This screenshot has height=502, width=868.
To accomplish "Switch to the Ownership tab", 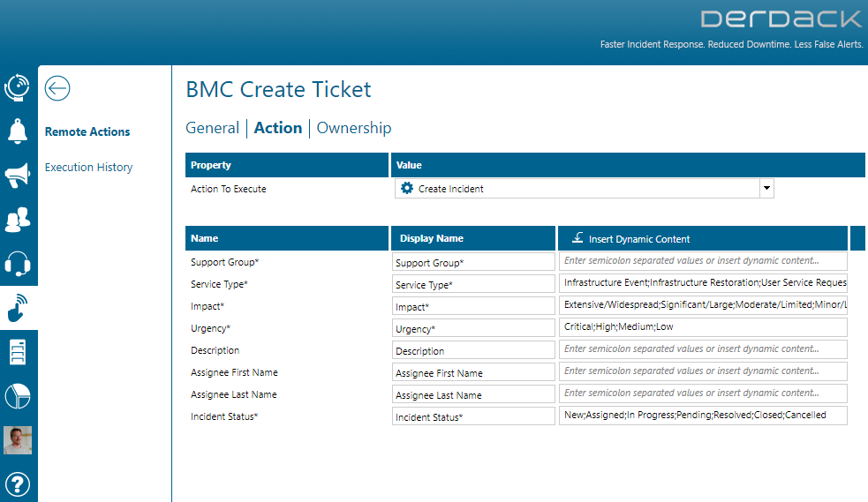I will coord(354,128).
